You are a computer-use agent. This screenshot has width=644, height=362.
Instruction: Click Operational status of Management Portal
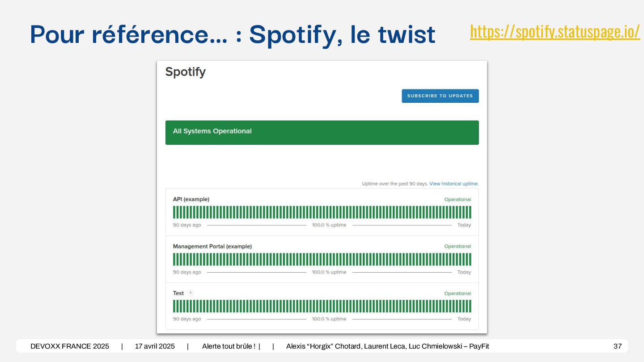coord(458,246)
